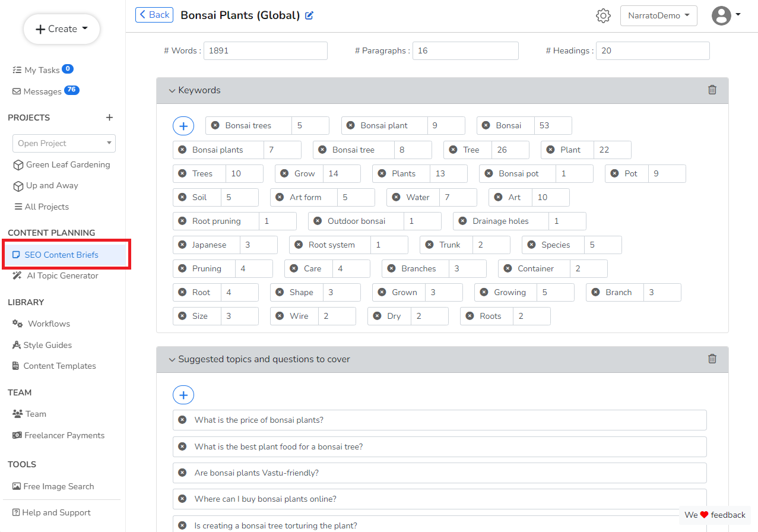Remove the Growing keyword
The image size is (758, 532).
click(484, 292)
